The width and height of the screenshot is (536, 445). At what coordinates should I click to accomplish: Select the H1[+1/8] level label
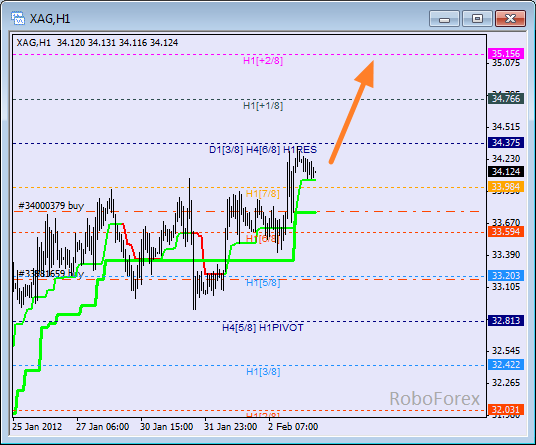click(x=263, y=106)
